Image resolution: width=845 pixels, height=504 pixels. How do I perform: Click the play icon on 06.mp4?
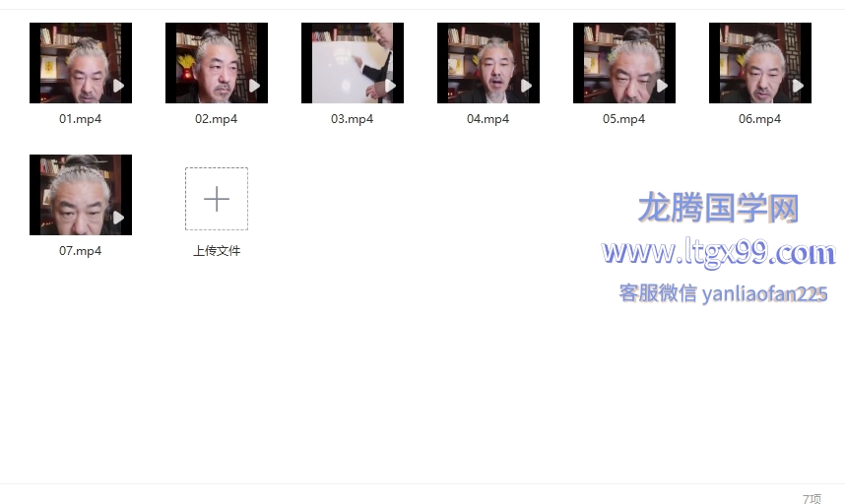tap(798, 86)
